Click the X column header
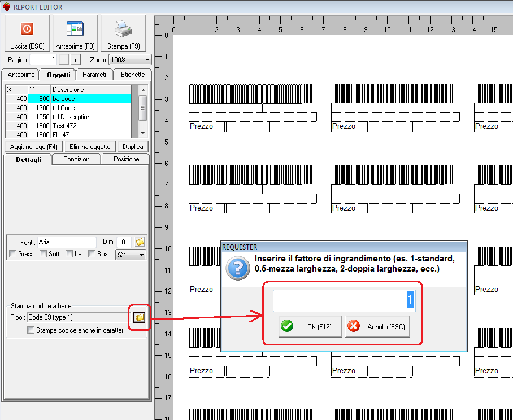Image resolution: width=513 pixels, height=420 pixels. click(17, 90)
